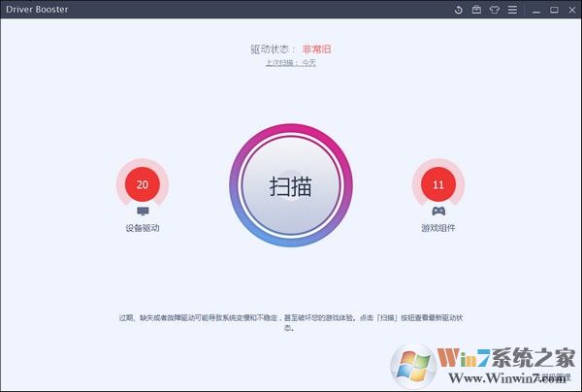Click the red 11 game components badge
Image resolution: width=582 pixels, height=392 pixels.
438,184
